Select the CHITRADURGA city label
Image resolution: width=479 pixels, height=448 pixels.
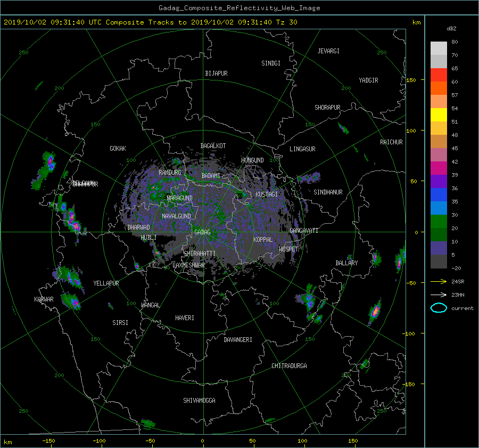[290, 366]
